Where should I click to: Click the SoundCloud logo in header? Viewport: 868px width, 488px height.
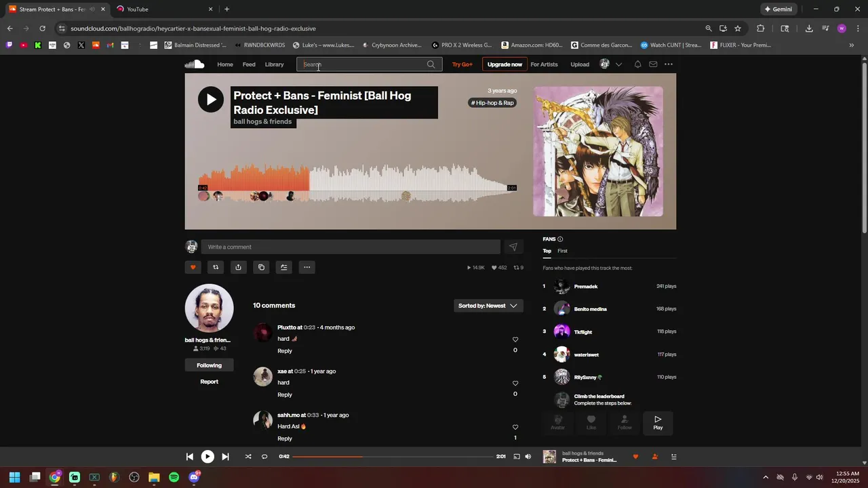(195, 64)
